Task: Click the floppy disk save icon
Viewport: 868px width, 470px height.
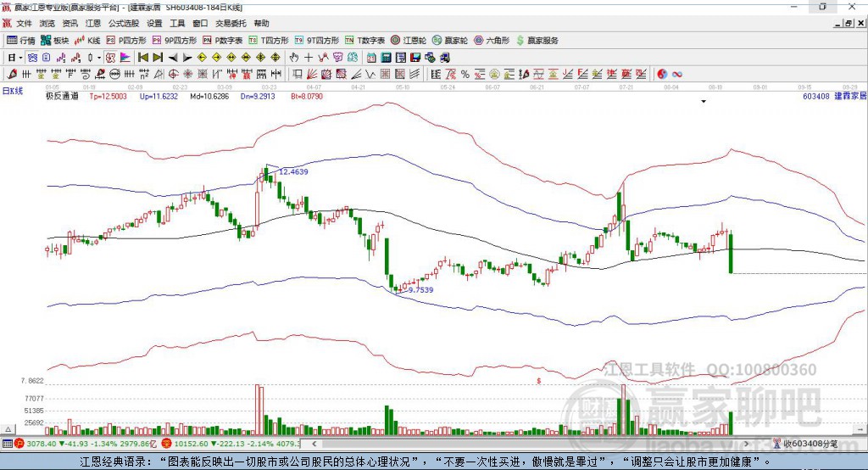Action: [415, 58]
